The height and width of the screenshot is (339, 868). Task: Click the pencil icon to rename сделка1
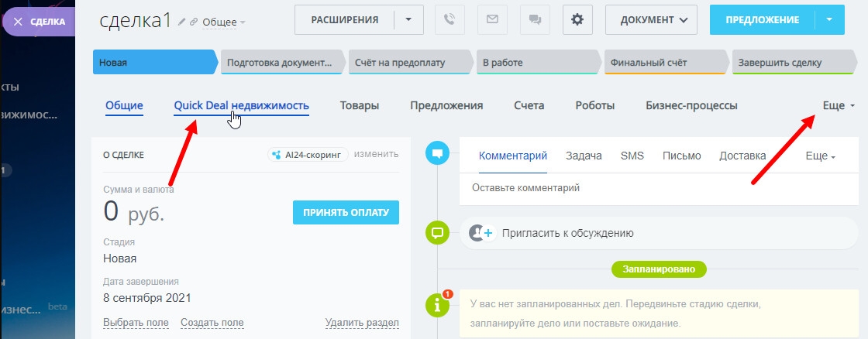coord(182,22)
